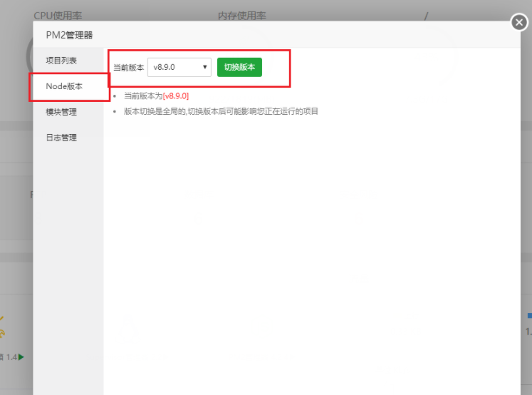Select the Node版本 tab

tap(68, 86)
